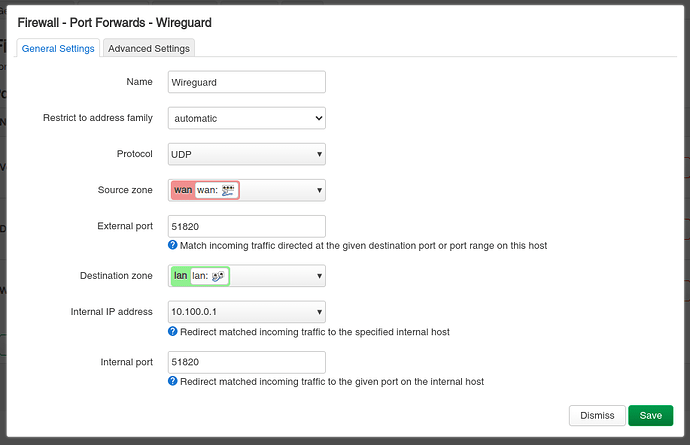
Task: Click the help icon beside Internal port hint
Action: 172,381
